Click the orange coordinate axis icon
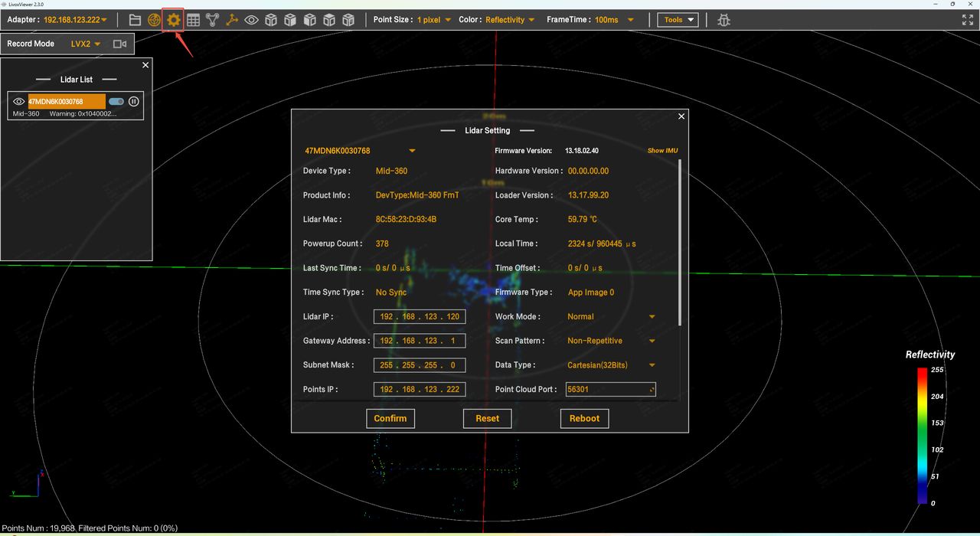The width and height of the screenshot is (980, 536). (x=232, y=20)
